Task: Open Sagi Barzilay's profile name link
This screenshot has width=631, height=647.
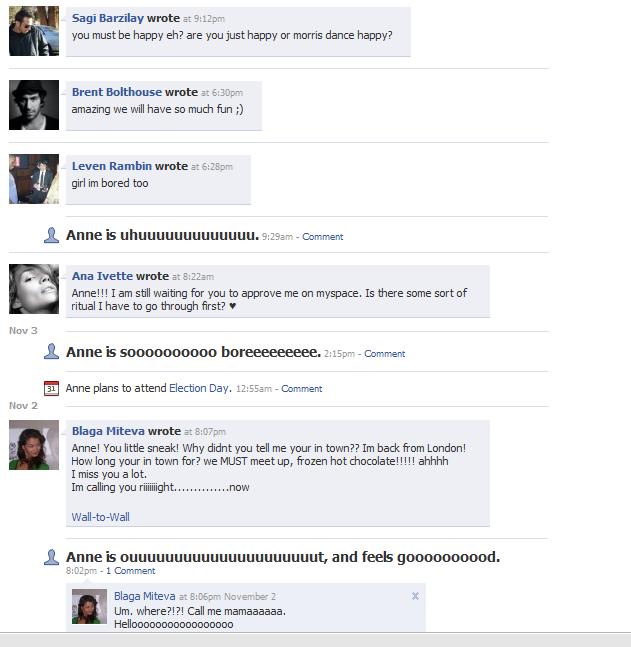Action: pyautogui.click(x=108, y=18)
